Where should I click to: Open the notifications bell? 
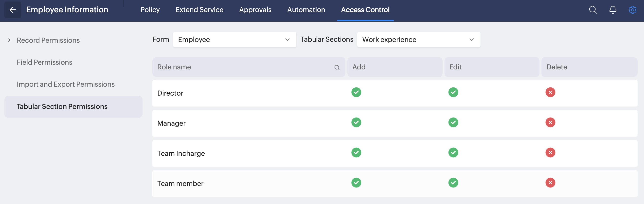click(612, 10)
